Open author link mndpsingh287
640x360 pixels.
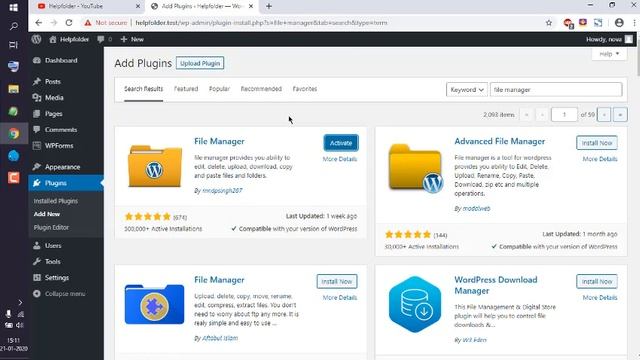click(222, 191)
